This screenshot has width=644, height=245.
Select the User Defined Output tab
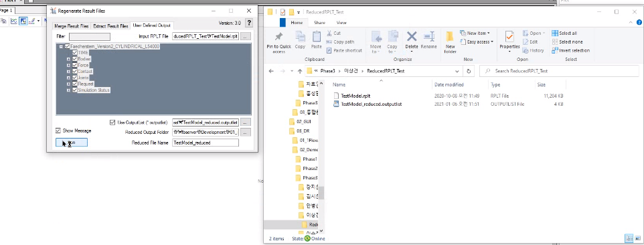pyautogui.click(x=151, y=25)
